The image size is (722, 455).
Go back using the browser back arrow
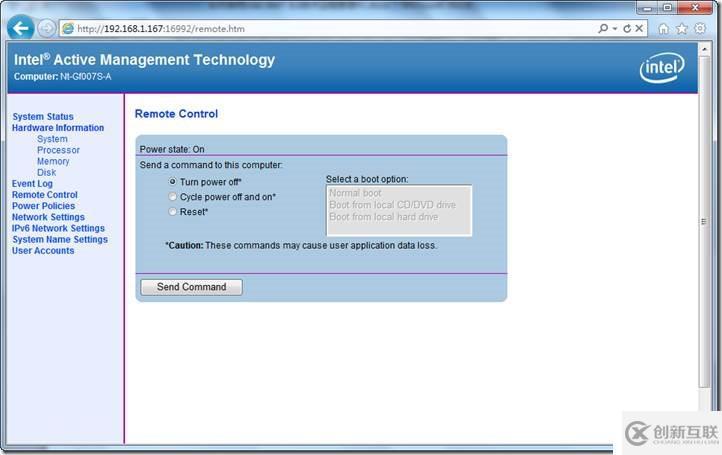coord(20,28)
